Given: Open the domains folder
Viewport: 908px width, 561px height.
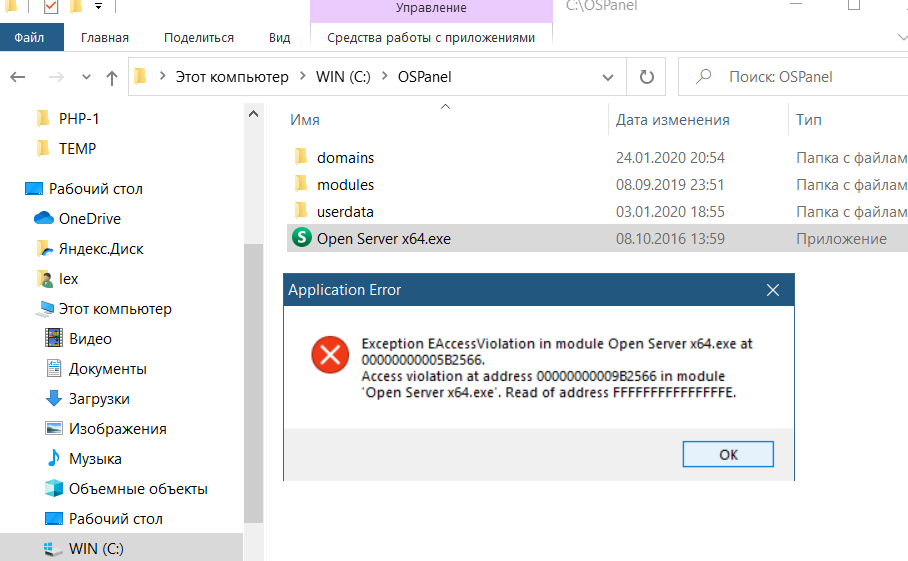Looking at the screenshot, I should coord(345,158).
